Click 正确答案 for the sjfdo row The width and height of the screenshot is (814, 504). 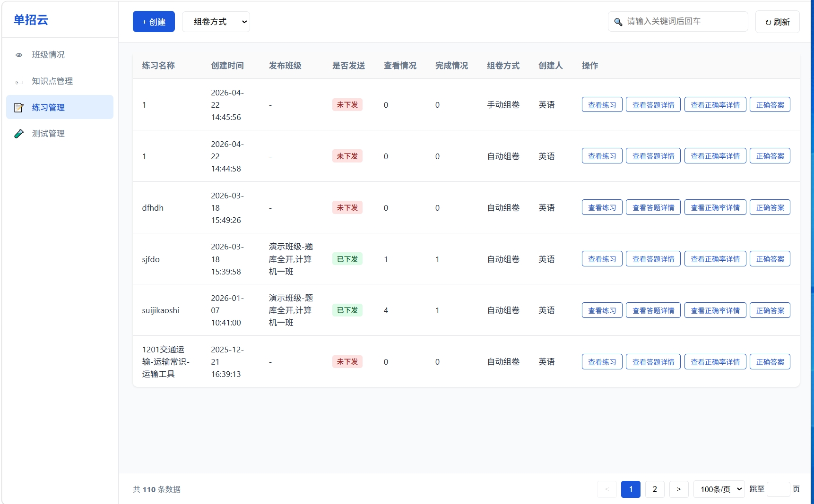click(770, 259)
